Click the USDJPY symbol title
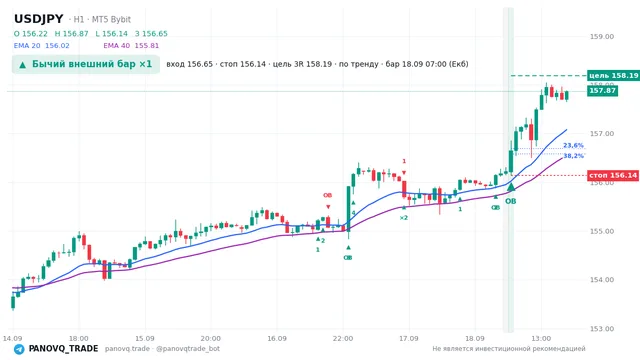The height and width of the screenshot is (360, 640). [x=39, y=19]
